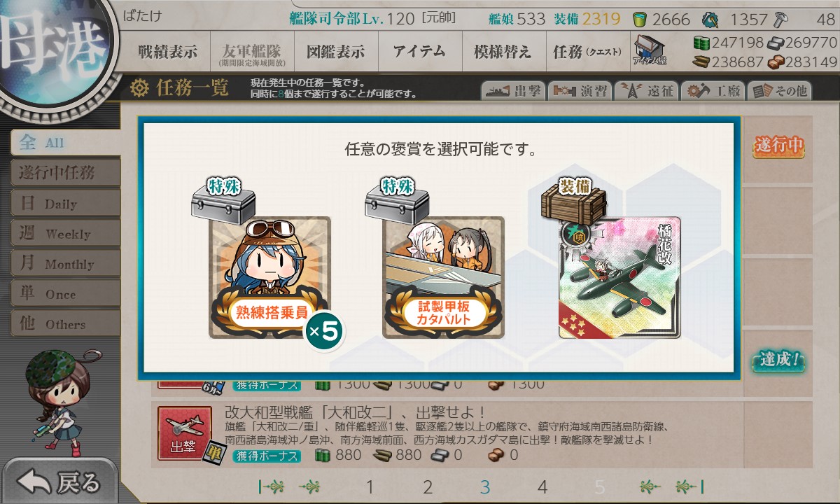Select the 日 Daily quest filter
This screenshot has height=504, width=840.
pos(65,204)
